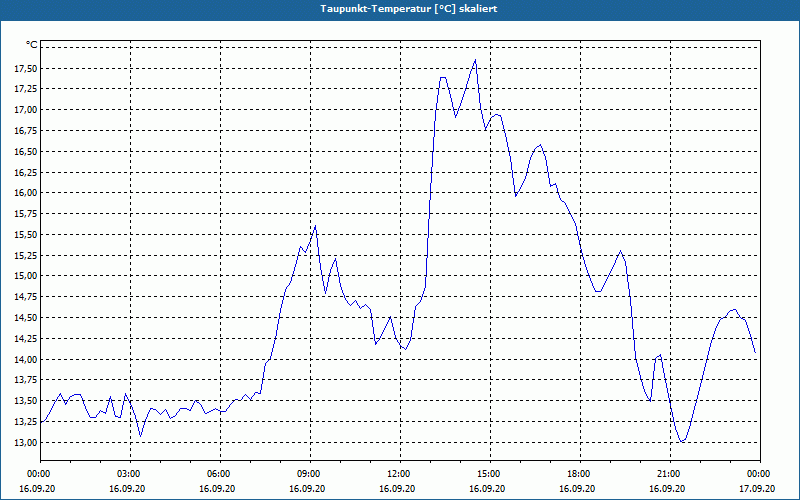
Task: Select the 17,50 y-axis label
Action: click(27, 68)
